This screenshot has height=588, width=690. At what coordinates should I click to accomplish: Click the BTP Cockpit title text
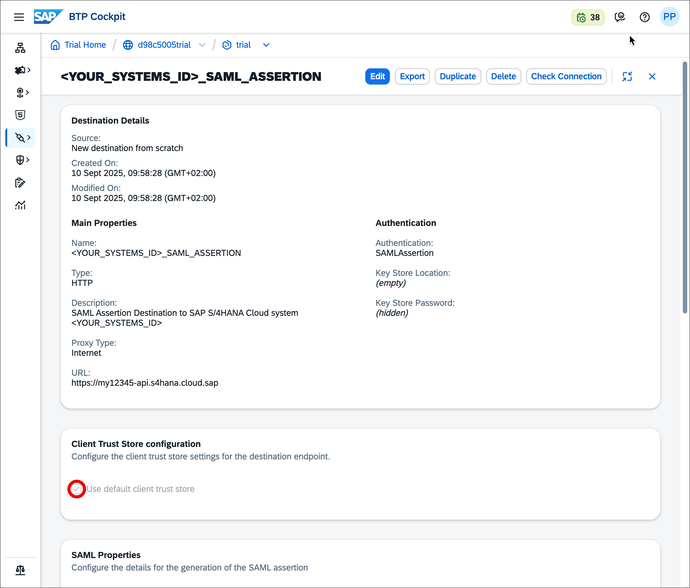[97, 17]
